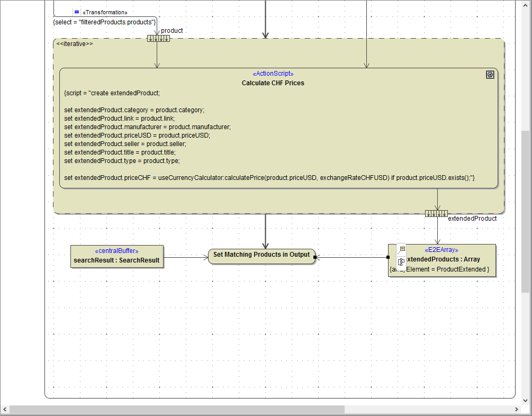Select the product input expansion node
This screenshot has height=416, width=532.
158,38
